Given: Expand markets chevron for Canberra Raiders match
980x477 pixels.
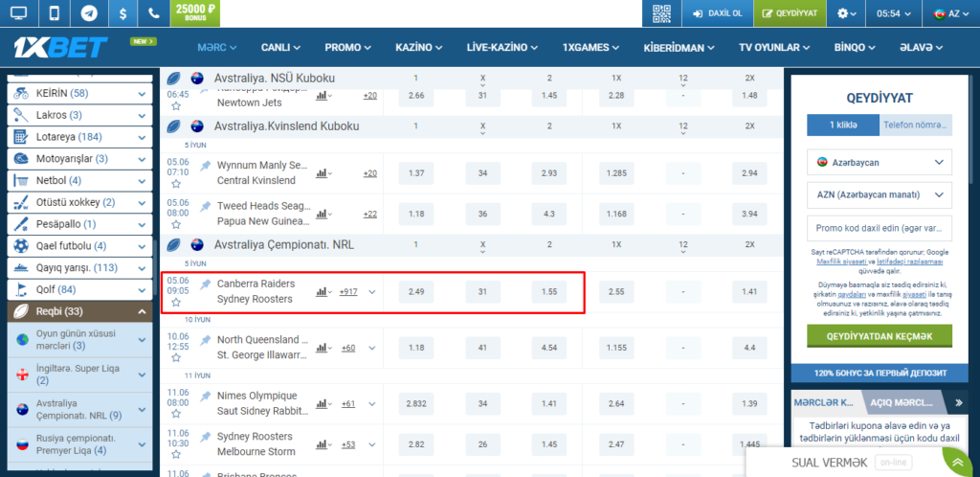Looking at the screenshot, I should pos(372,291).
